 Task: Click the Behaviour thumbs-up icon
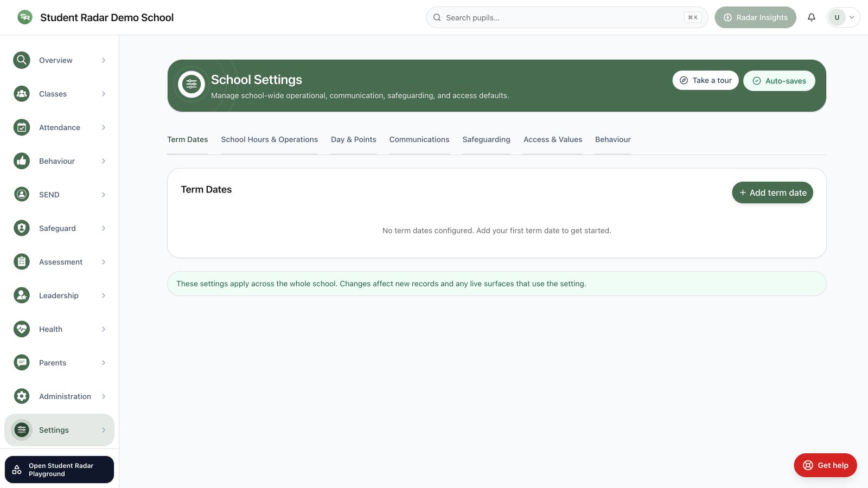[x=22, y=161]
